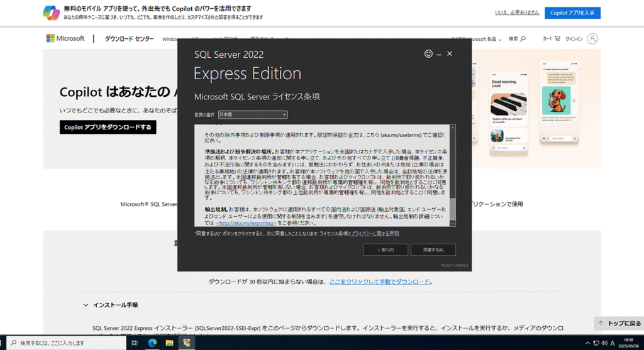Click the 同意する(A) accept button

433,250
